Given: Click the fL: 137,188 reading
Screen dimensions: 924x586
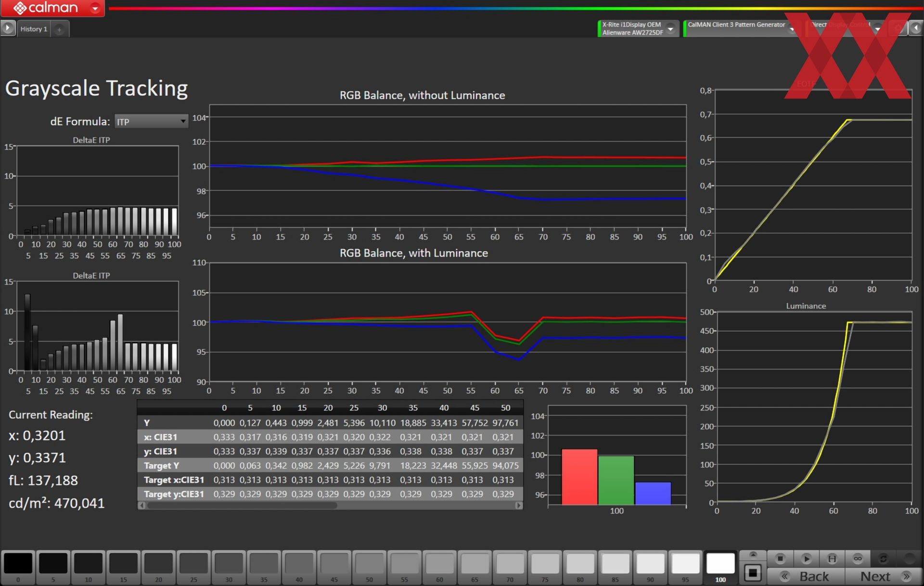Looking at the screenshot, I should click(x=43, y=481).
